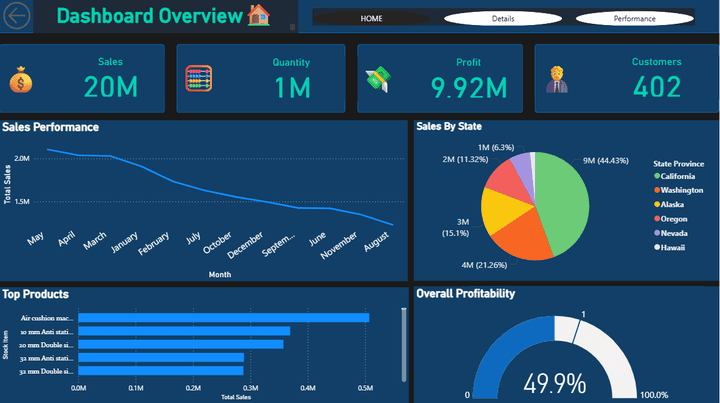Select the Quantity 1M card
The image size is (720, 403).
pos(261,78)
